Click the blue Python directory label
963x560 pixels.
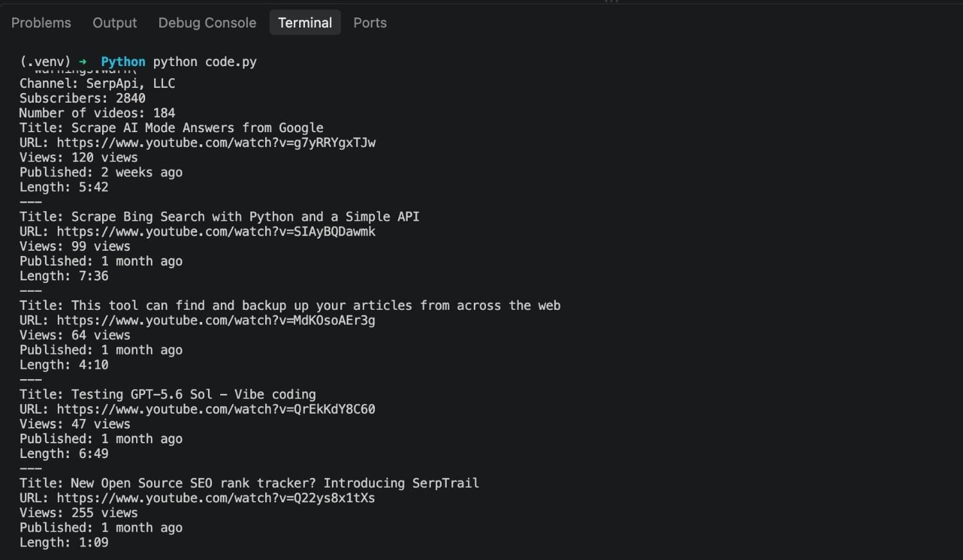[123, 62]
